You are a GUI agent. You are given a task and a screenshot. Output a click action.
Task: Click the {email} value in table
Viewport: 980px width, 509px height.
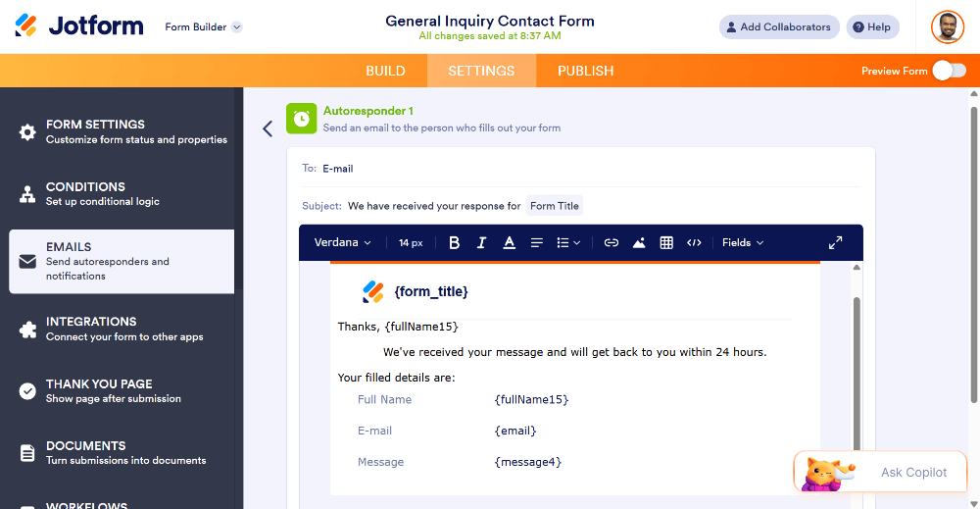[515, 431]
